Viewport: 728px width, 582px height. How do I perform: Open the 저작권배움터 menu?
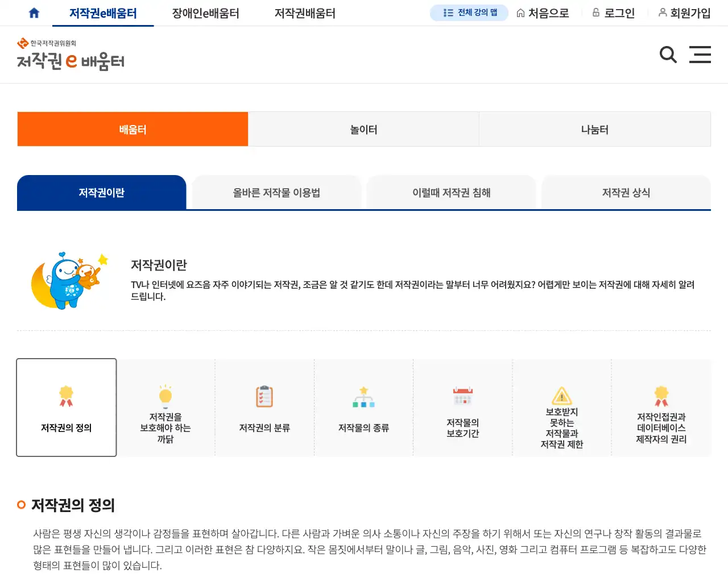tap(304, 13)
